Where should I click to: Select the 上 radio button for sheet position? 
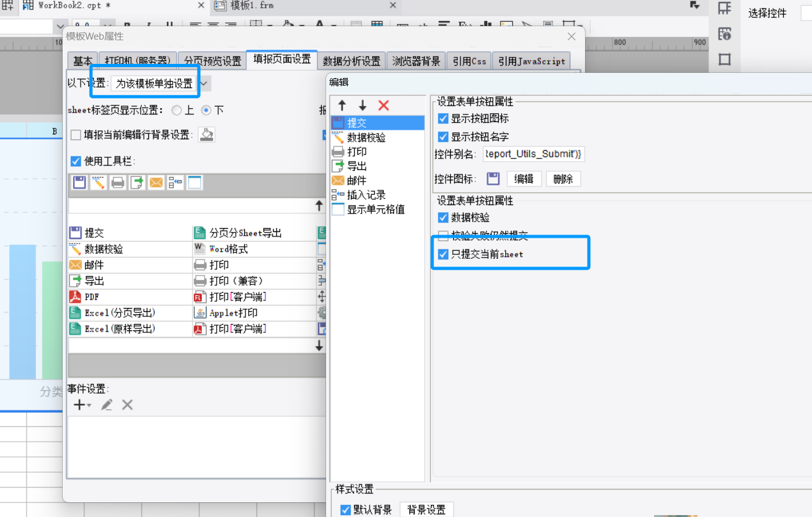click(x=176, y=110)
